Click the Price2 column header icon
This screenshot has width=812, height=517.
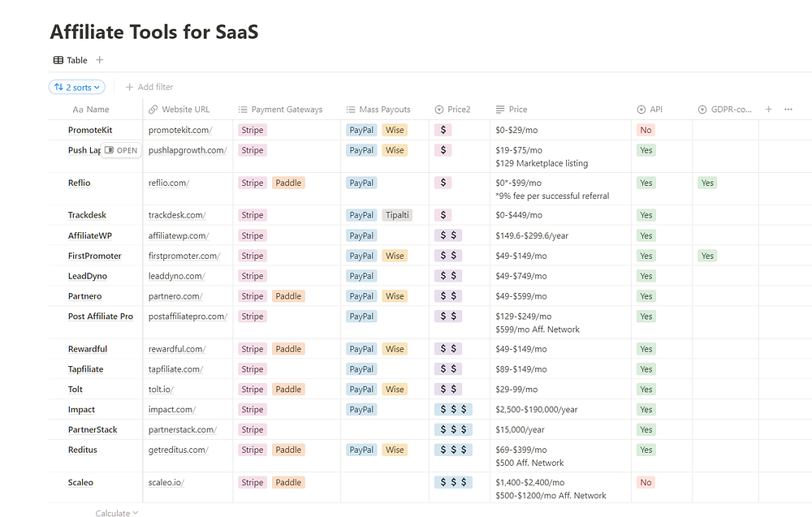coord(439,110)
